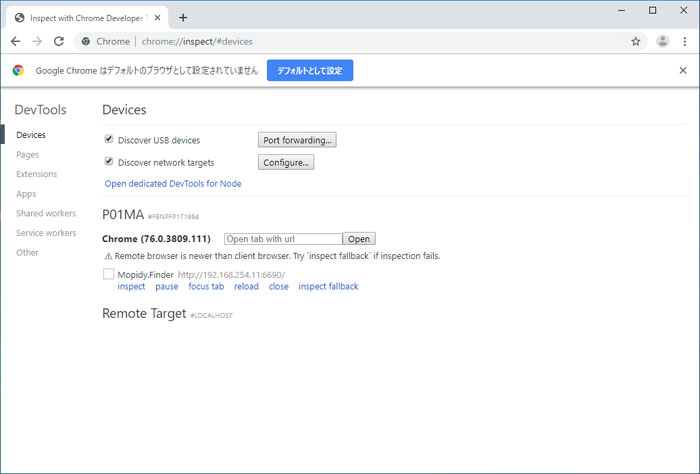Set Chrome as default browser button
This screenshot has width=700, height=474.
pyautogui.click(x=310, y=71)
